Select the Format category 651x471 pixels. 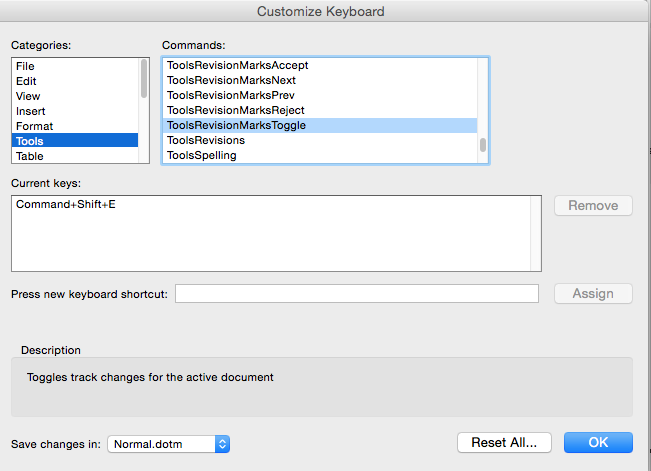tap(75, 126)
